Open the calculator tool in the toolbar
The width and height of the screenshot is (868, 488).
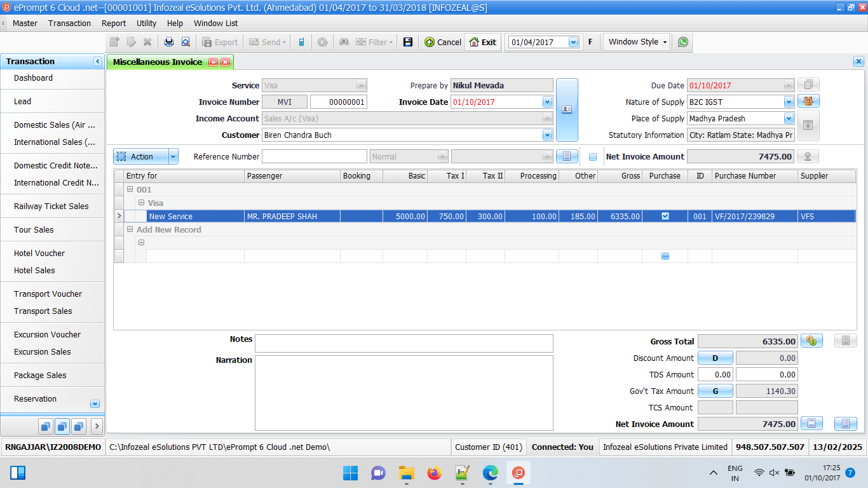(301, 42)
